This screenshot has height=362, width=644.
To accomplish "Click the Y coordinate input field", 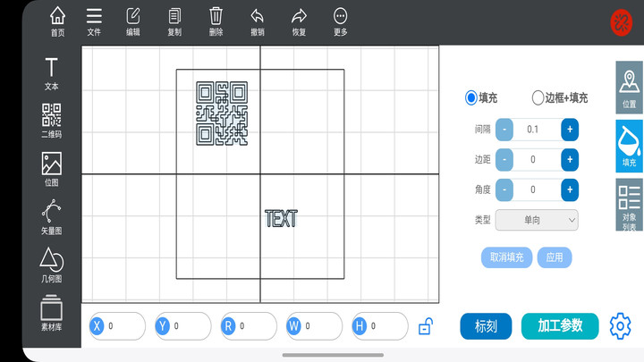I will [183, 326].
